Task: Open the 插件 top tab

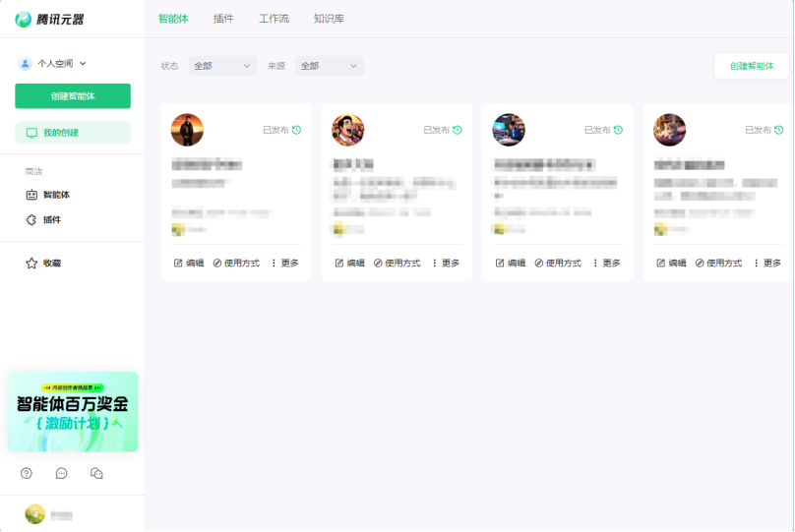Action: 223,19
